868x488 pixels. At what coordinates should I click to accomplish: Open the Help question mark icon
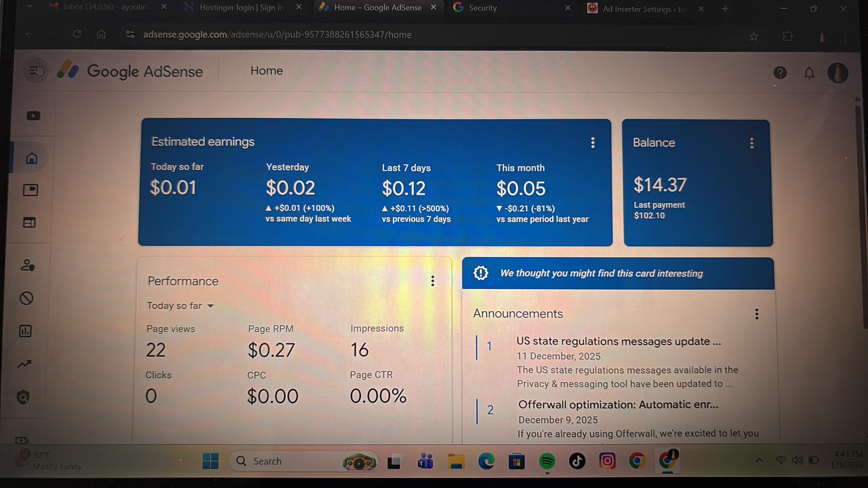coord(780,73)
